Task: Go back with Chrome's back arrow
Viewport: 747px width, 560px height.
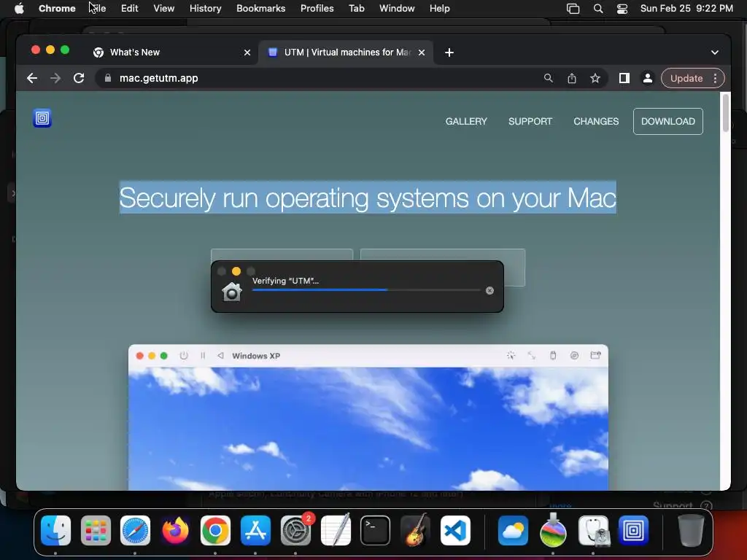Action: pyautogui.click(x=32, y=78)
